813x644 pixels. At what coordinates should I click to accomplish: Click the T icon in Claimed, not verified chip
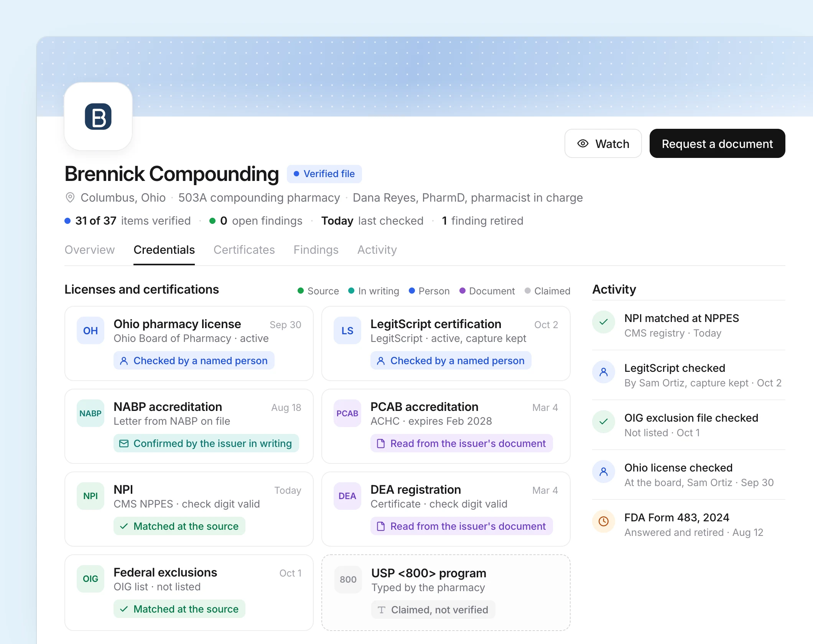click(x=382, y=610)
